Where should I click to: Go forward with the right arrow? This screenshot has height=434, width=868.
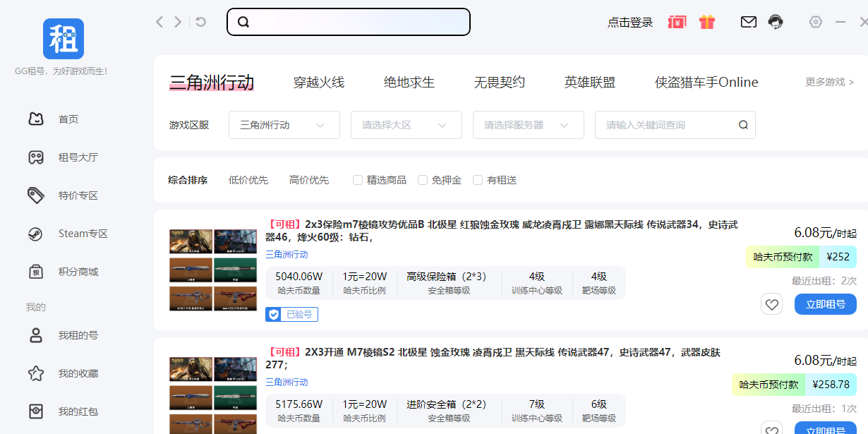tap(178, 22)
